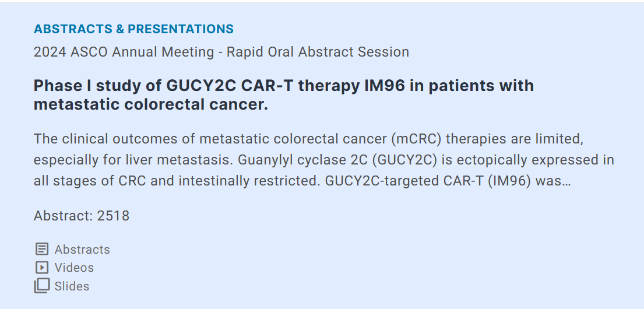The image size is (644, 312).
Task: Click the Abstract: 2518 label
Action: pos(82,216)
